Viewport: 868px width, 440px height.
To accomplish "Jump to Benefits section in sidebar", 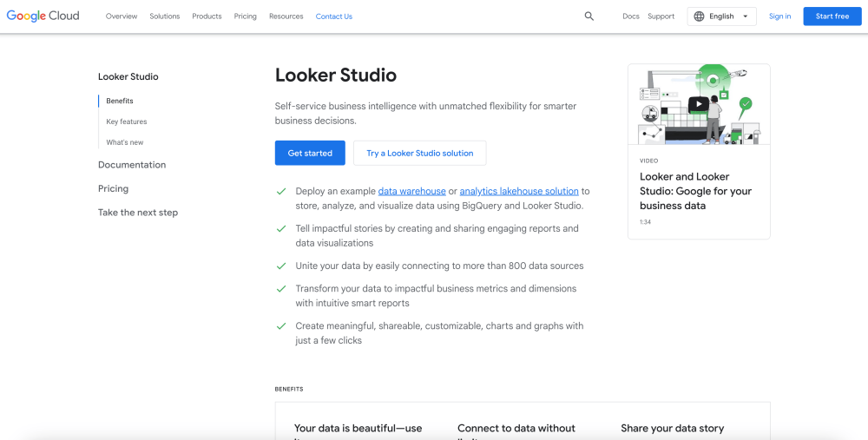I will coord(120,101).
